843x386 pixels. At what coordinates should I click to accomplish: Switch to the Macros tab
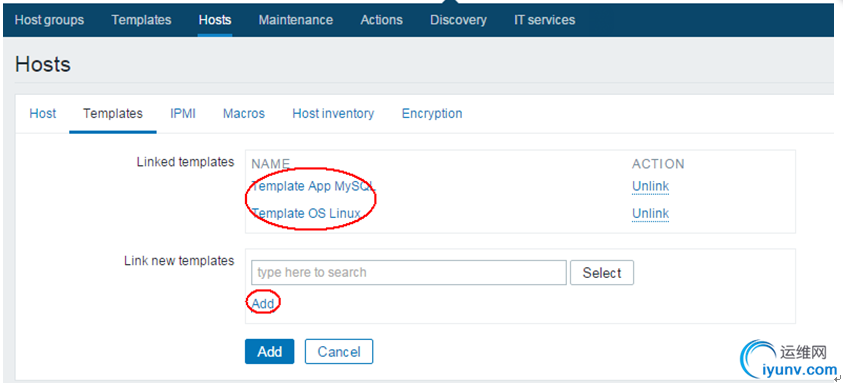(244, 114)
